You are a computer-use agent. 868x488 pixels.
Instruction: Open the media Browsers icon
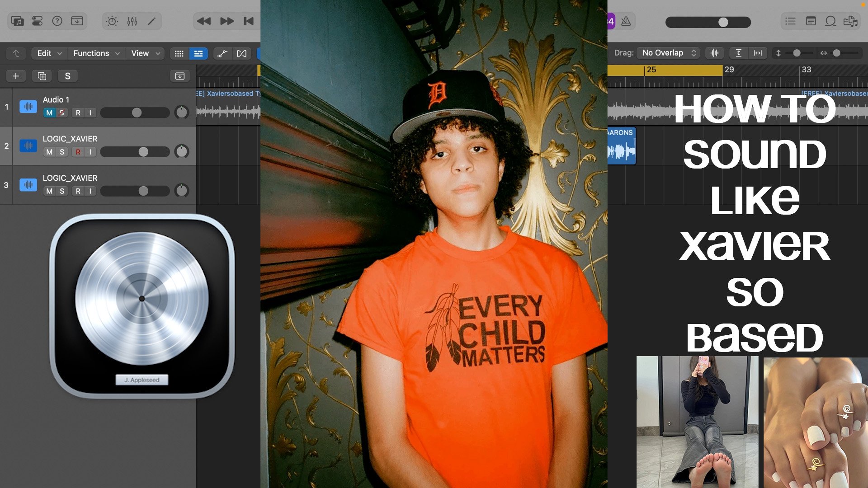click(x=850, y=21)
